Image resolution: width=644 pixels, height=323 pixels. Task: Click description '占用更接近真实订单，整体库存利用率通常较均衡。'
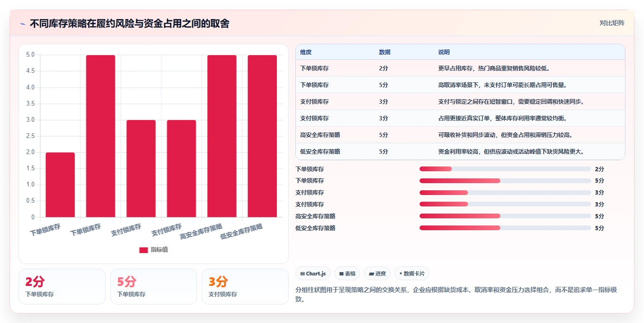tap(502, 118)
